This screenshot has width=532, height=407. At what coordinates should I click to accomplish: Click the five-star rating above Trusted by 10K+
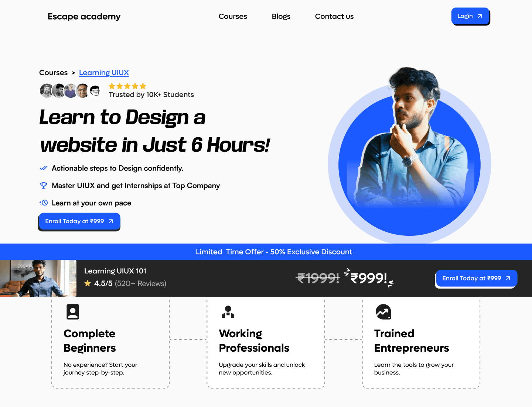(127, 86)
